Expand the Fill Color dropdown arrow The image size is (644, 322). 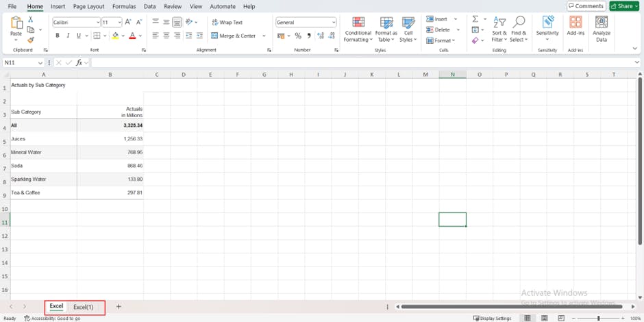(123, 36)
